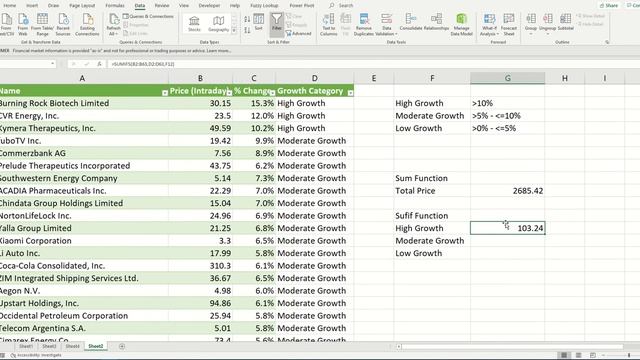The height and width of the screenshot is (360, 640).
Task: Open the Insert ribbon tab
Action: (x=32, y=5)
